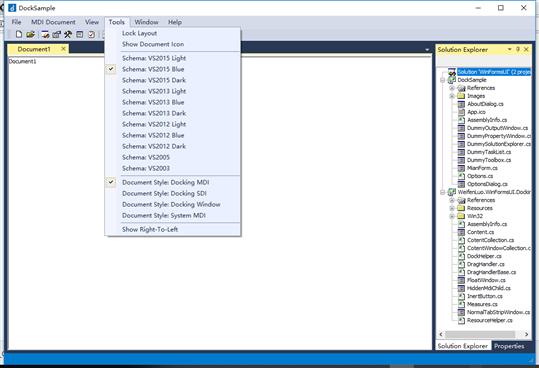Click the Output Window toolbar icon
This screenshot has width=539, height=368.
[x=80, y=34]
